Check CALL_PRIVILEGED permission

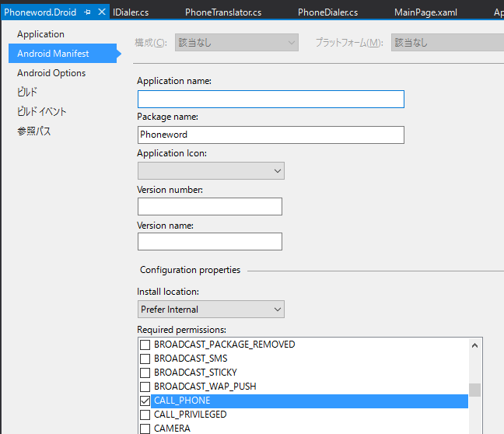tap(145, 415)
